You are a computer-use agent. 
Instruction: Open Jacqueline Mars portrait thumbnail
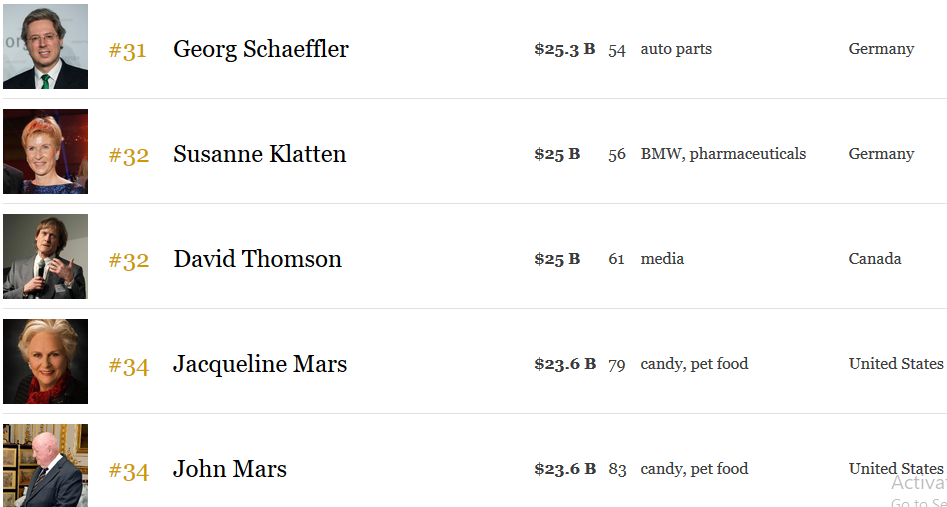[45, 361]
